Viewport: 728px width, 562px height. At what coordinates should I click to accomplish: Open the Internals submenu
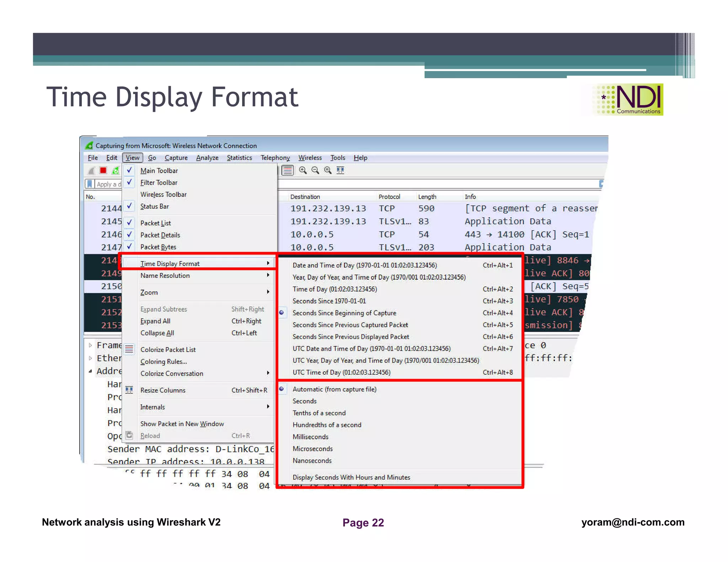(x=198, y=407)
